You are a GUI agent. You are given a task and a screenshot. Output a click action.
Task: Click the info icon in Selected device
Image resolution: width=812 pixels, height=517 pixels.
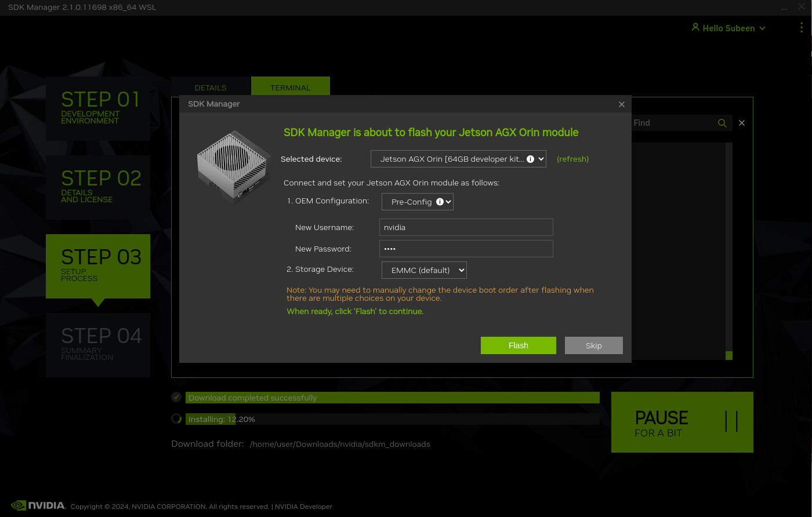tap(530, 159)
